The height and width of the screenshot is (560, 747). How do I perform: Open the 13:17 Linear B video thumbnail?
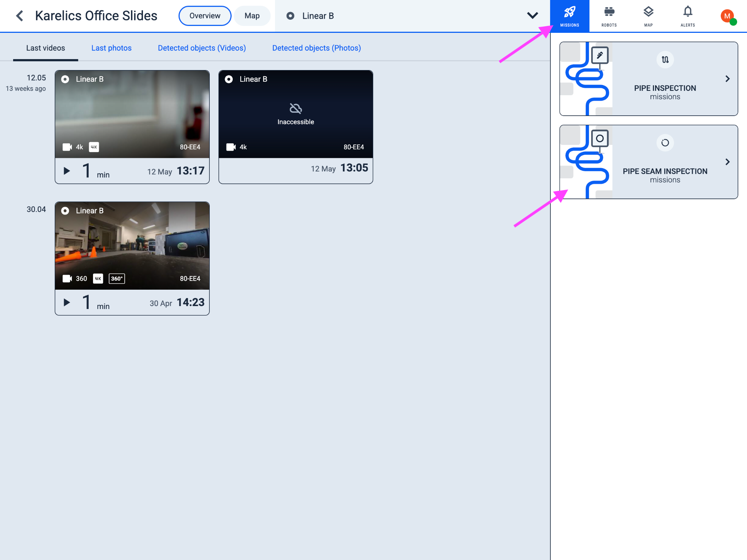pos(132,114)
